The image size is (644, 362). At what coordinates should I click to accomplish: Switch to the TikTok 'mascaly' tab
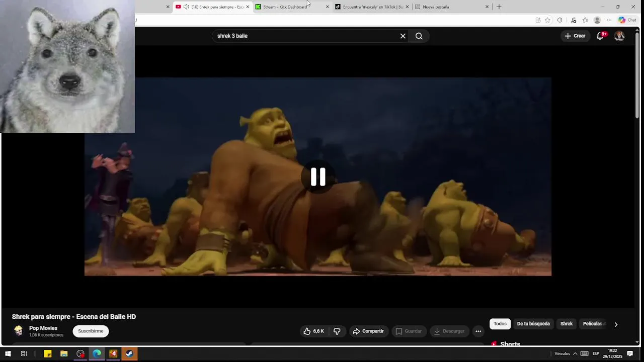(372, 7)
